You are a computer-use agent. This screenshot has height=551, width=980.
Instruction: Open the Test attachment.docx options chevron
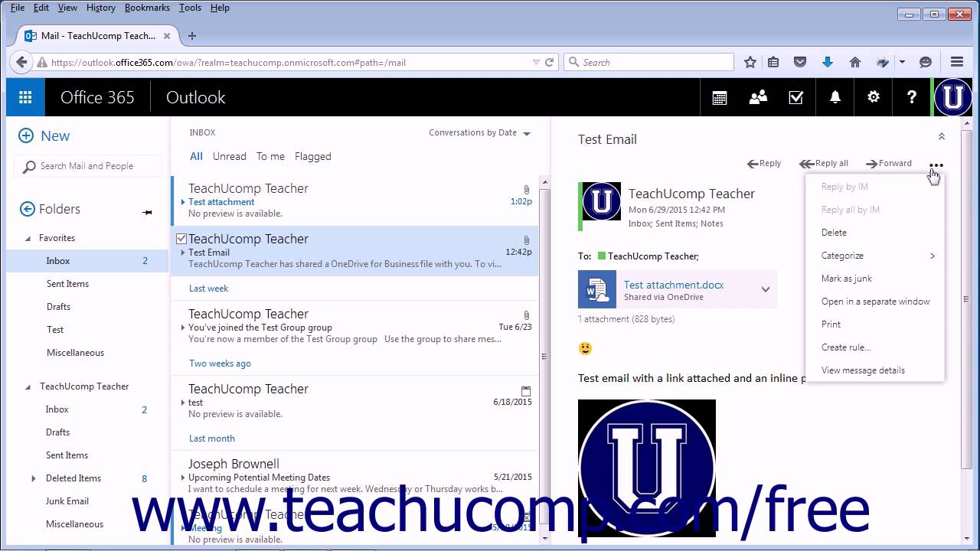[765, 289]
